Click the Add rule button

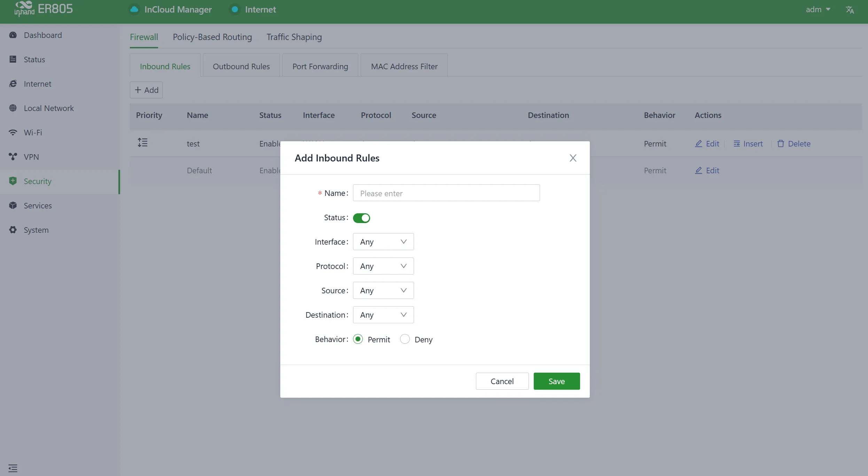click(x=146, y=90)
